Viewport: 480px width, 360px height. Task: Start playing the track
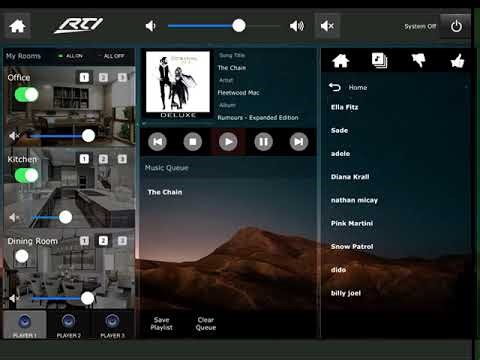pyautogui.click(x=228, y=142)
